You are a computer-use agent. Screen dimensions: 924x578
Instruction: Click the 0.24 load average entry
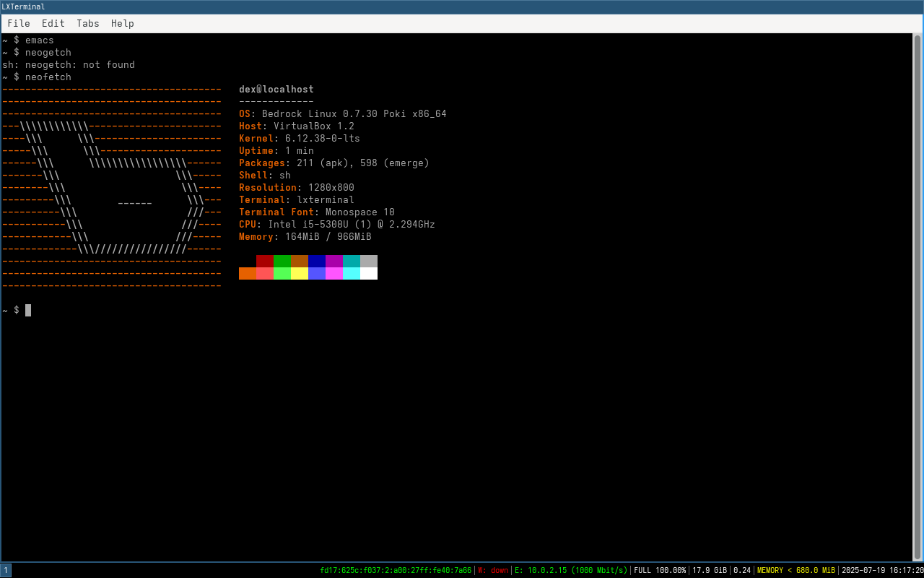click(742, 570)
